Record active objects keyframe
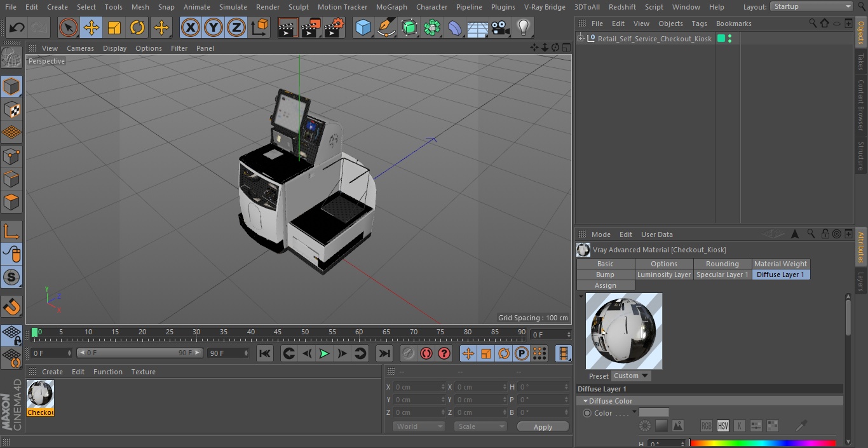 (x=409, y=353)
